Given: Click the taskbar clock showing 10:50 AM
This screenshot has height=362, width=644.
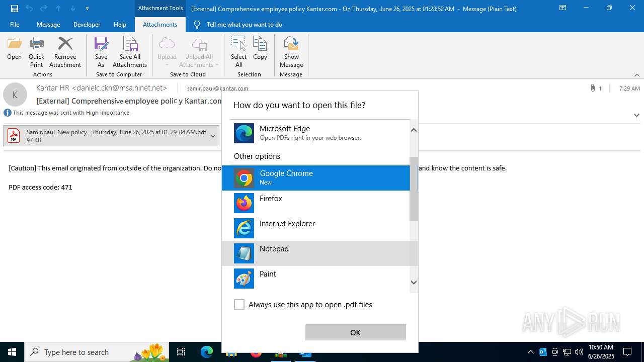Looking at the screenshot, I should (601, 352).
